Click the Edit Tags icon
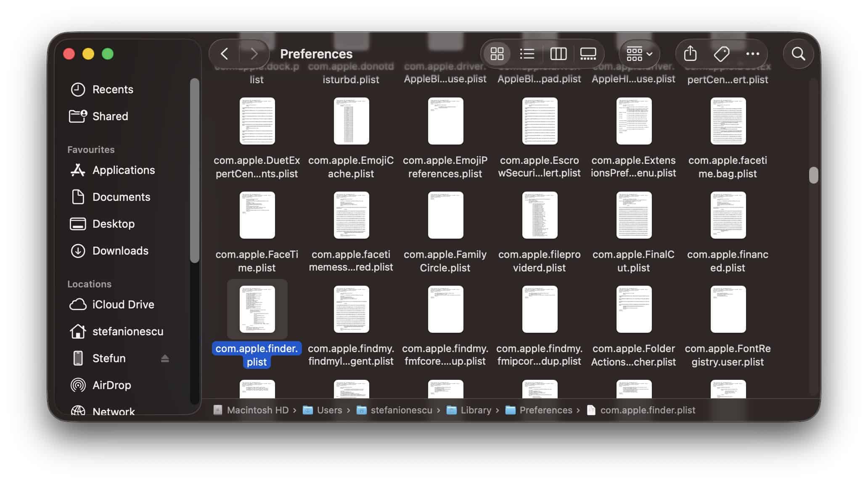Screen dimensions: 868x484 (722, 54)
